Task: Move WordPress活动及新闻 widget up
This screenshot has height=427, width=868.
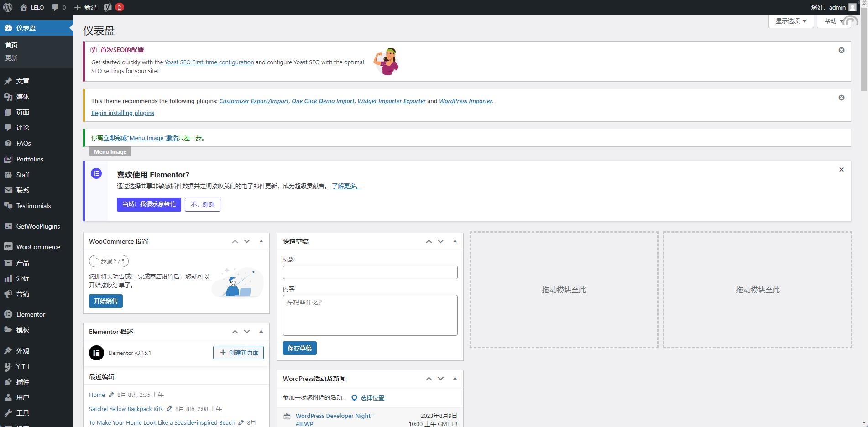Action: pyautogui.click(x=429, y=379)
